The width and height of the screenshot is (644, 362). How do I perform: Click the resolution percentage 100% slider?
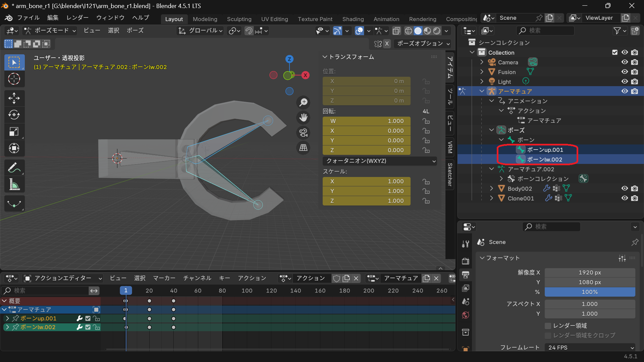[x=589, y=292]
